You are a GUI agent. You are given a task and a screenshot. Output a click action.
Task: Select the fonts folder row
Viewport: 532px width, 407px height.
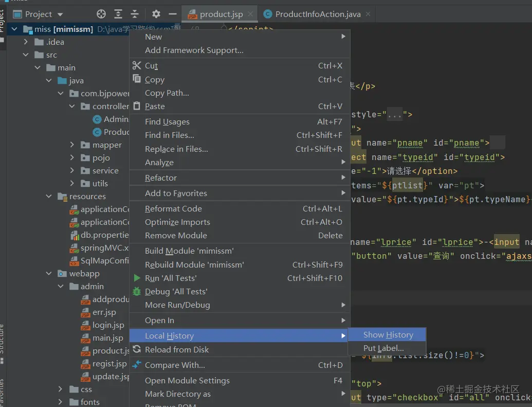click(x=68, y=402)
